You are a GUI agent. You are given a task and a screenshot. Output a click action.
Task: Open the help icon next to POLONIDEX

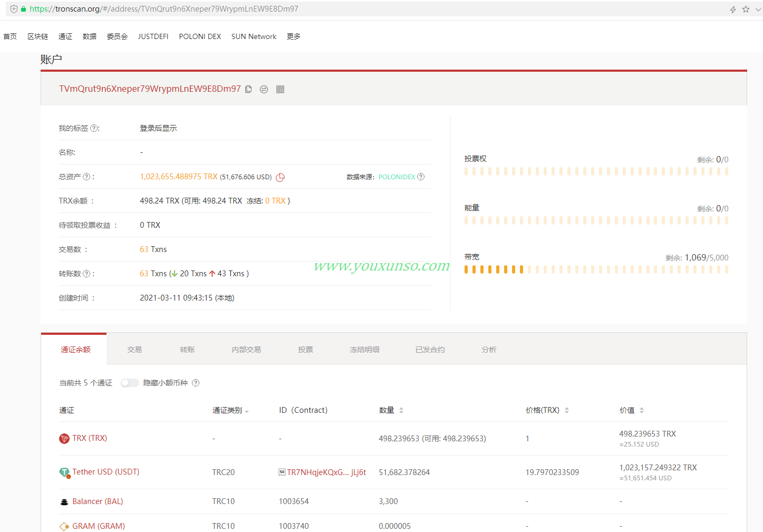coord(421,177)
